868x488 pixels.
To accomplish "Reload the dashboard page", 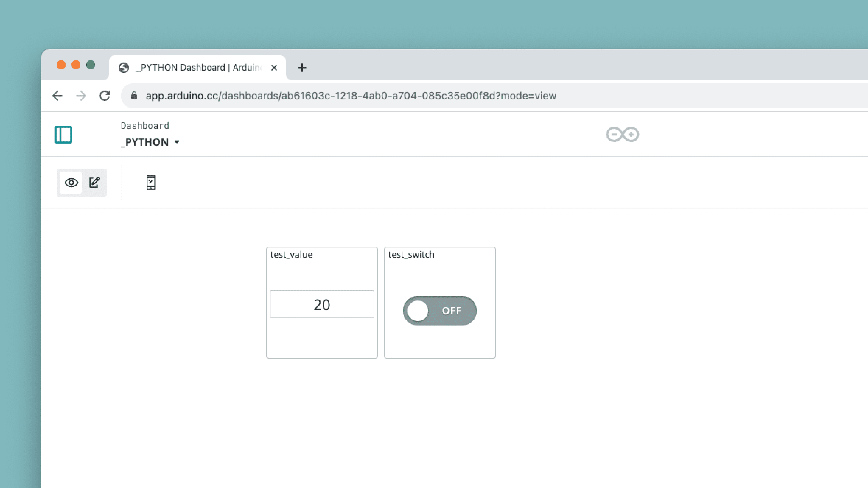I will click(x=105, y=96).
